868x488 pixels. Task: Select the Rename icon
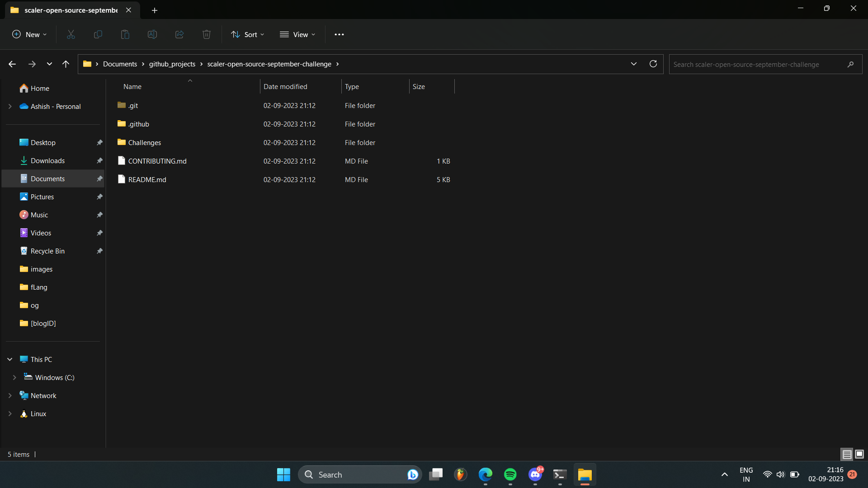tap(152, 34)
